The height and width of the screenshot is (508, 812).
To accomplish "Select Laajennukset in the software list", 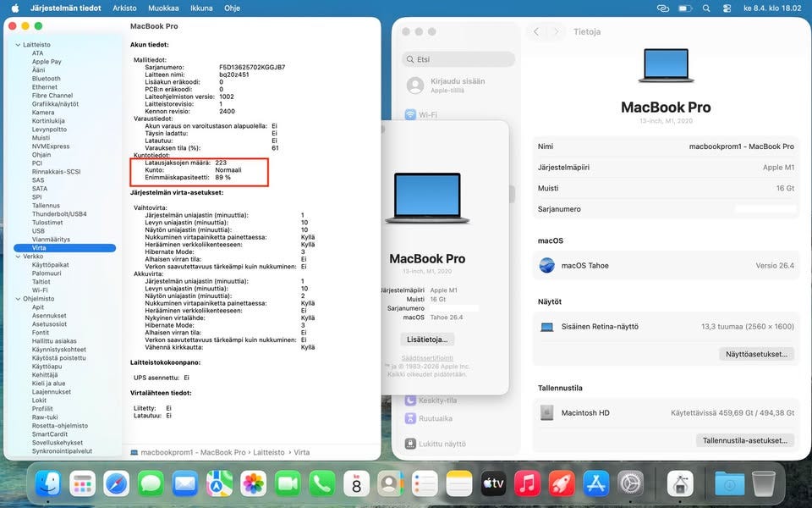I will click(x=52, y=392).
